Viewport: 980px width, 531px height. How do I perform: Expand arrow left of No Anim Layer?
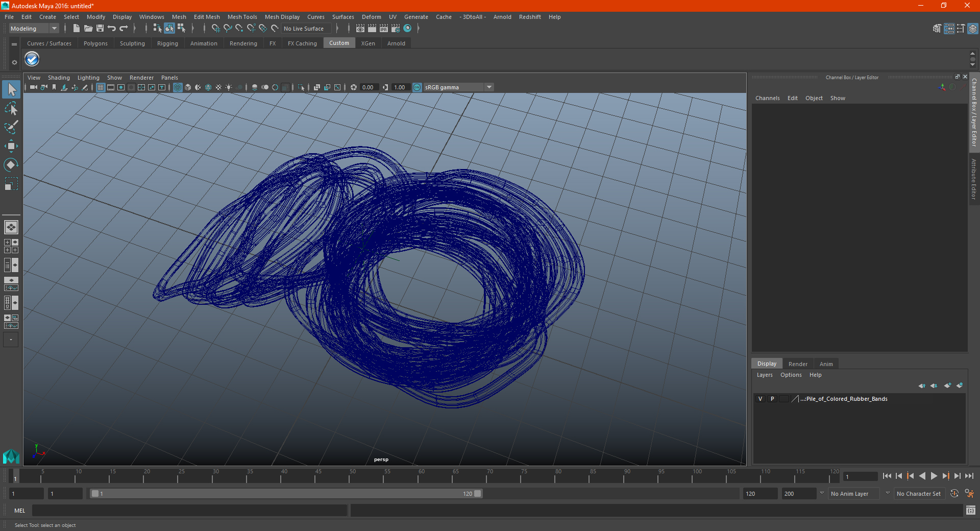tap(822, 493)
